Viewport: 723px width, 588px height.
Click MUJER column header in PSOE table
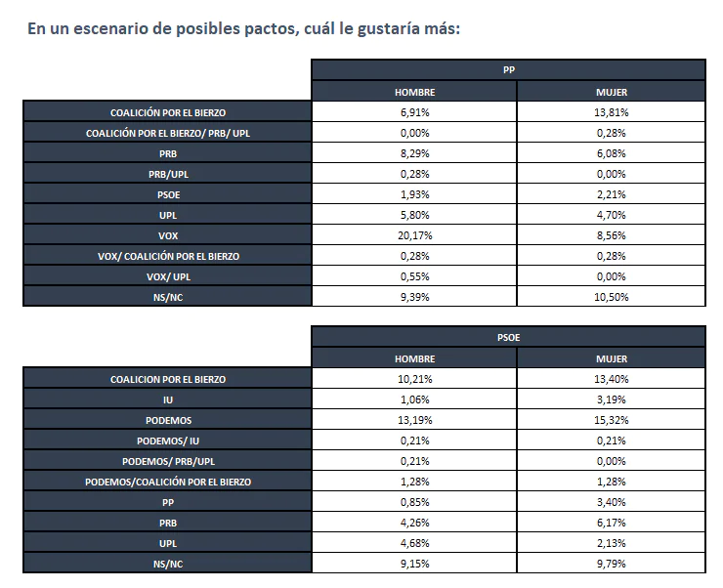coord(611,358)
